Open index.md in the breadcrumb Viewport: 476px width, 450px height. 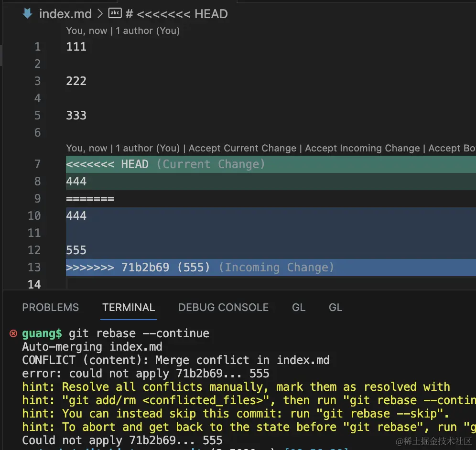click(65, 14)
